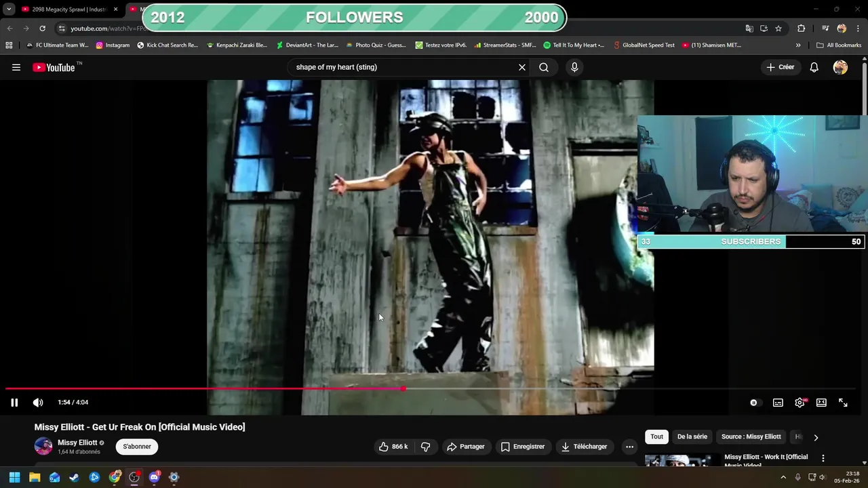The image size is (868, 488).
Task: Open the browser extensions puzzle icon
Action: tap(801, 28)
